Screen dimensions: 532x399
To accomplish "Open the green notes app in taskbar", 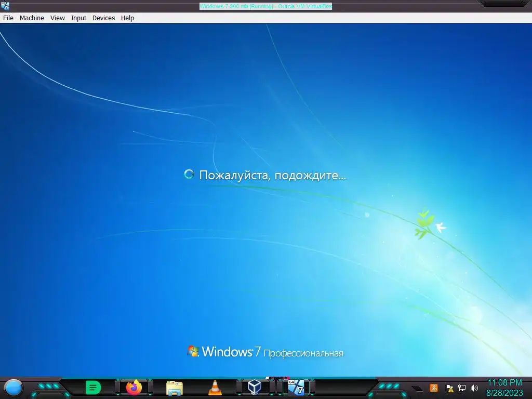I will 94,388.
